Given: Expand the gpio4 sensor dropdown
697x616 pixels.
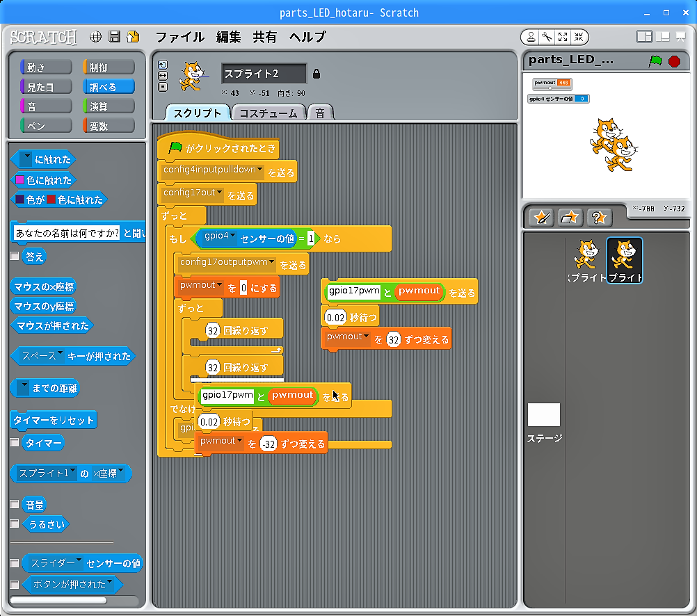Looking at the screenshot, I should click(x=233, y=236).
